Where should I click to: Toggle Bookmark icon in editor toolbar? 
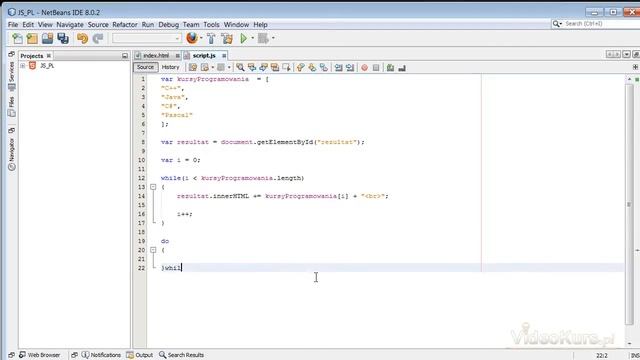coord(324,67)
